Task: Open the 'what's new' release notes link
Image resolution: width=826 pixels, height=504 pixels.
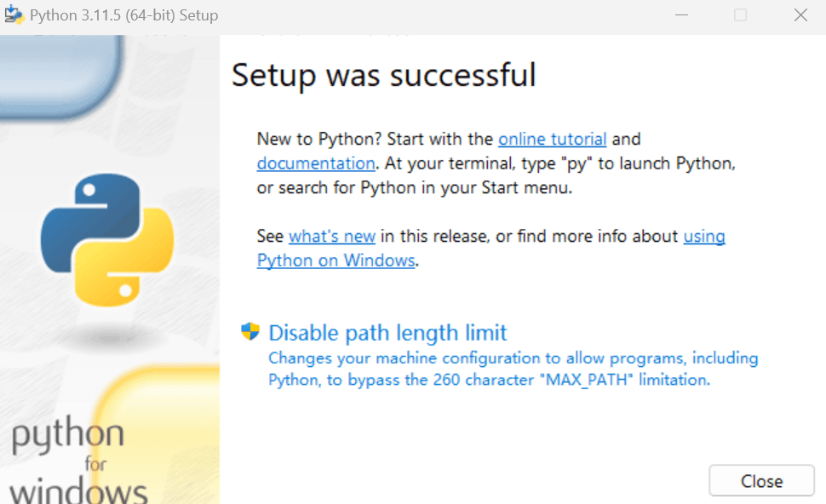Action: [331, 236]
